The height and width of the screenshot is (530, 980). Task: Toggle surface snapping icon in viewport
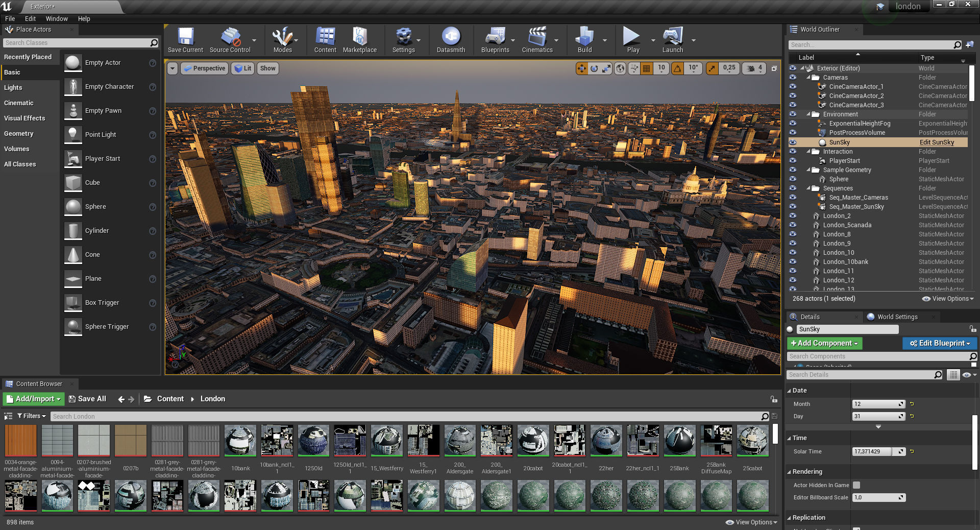coord(634,68)
